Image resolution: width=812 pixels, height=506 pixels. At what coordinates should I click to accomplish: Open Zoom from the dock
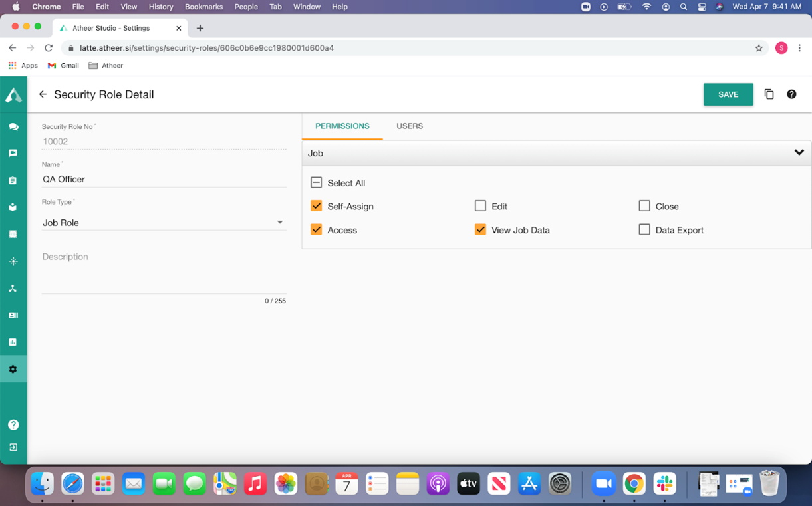pyautogui.click(x=604, y=483)
